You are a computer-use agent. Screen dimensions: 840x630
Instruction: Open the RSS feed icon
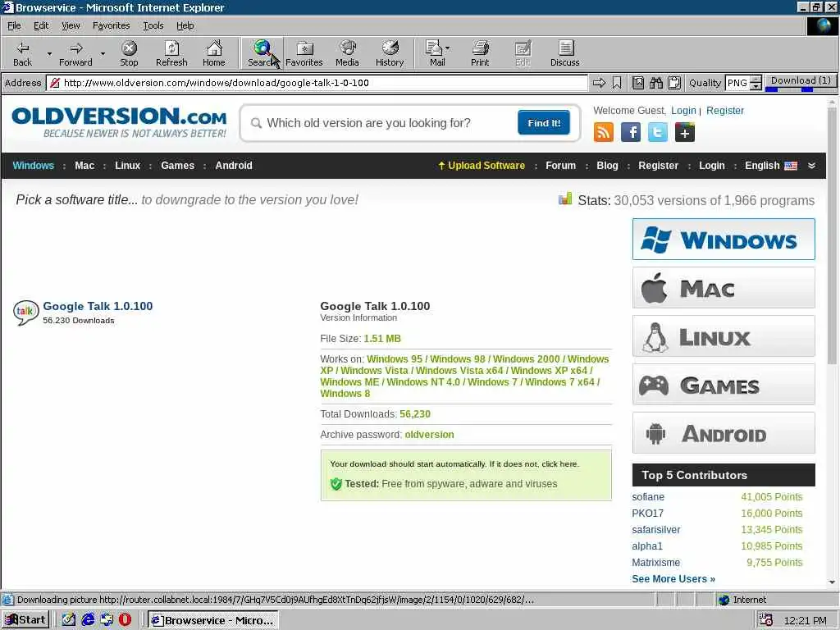603,132
